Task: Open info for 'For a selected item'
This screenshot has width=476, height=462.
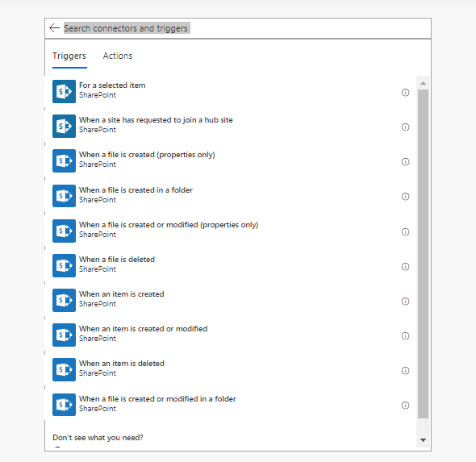Action: (x=405, y=92)
